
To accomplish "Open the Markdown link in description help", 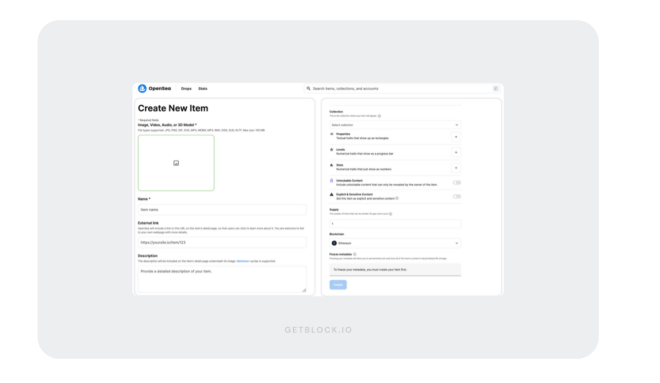I will coord(243,261).
